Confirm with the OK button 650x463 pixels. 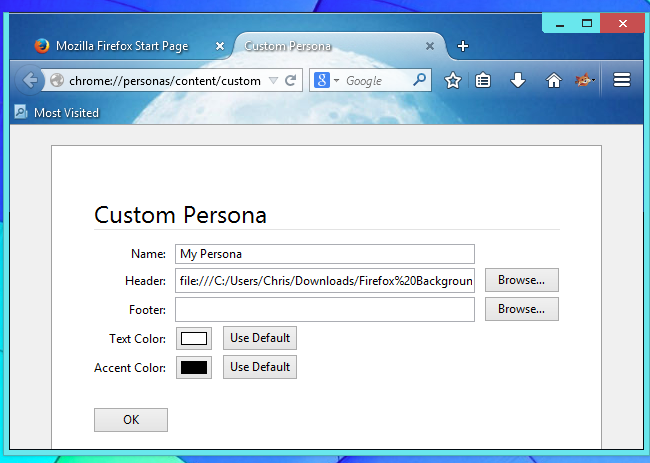131,420
